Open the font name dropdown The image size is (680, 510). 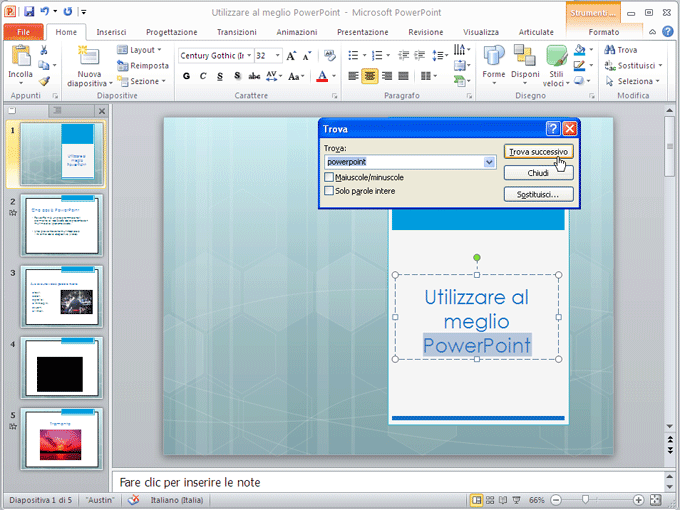(249, 56)
